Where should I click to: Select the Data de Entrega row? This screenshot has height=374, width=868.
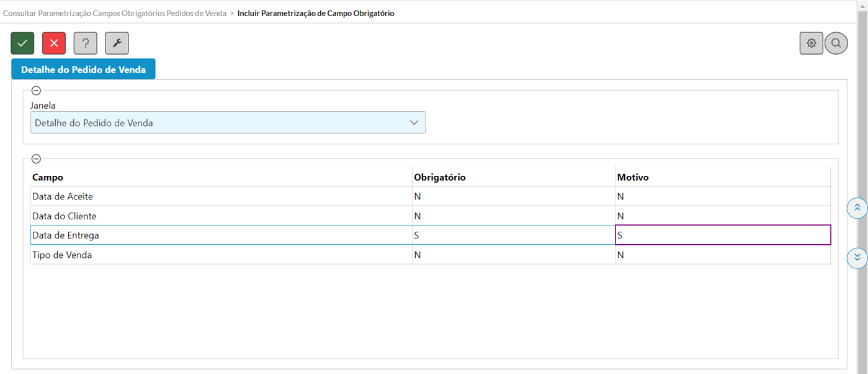tap(431, 235)
